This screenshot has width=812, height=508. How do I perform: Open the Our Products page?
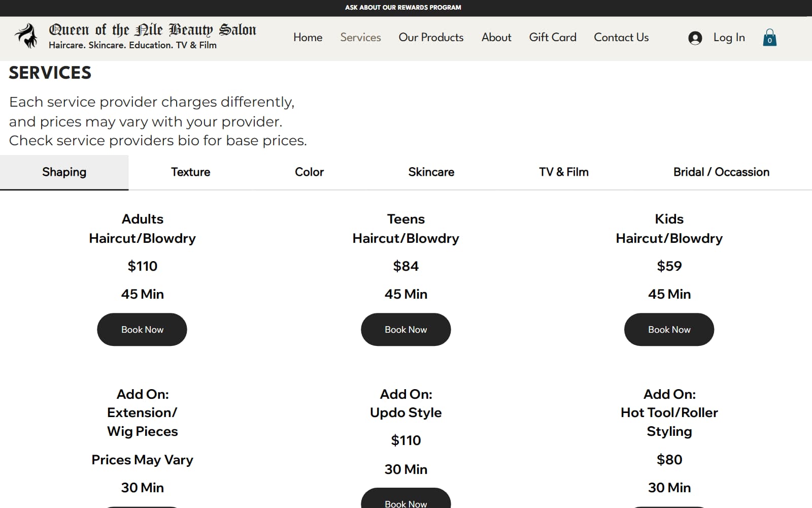[x=431, y=38]
